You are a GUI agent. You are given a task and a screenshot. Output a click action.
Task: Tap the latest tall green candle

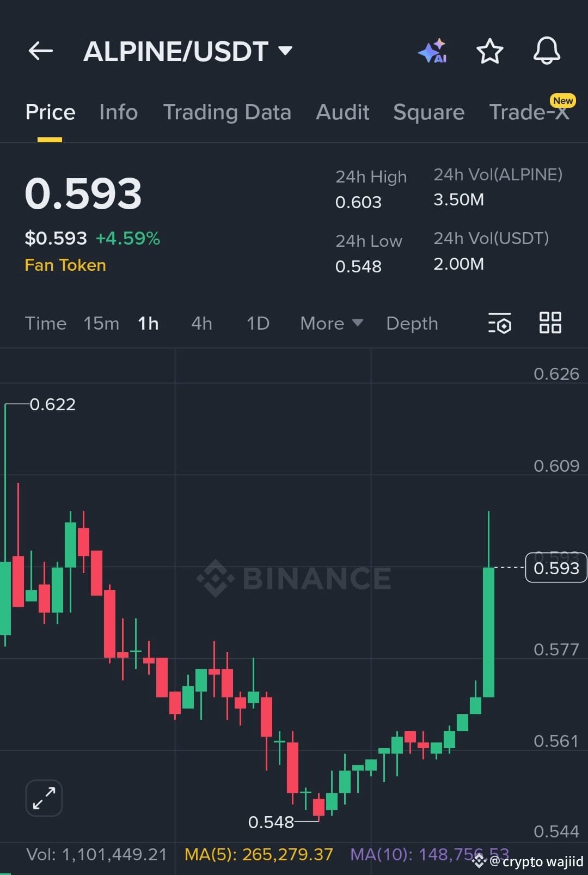[x=488, y=632]
